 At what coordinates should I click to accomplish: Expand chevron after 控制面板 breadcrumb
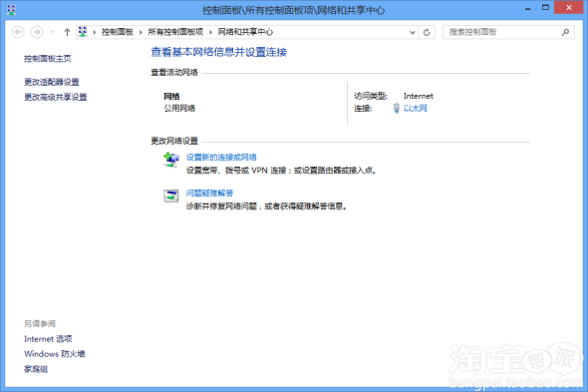click(x=141, y=32)
